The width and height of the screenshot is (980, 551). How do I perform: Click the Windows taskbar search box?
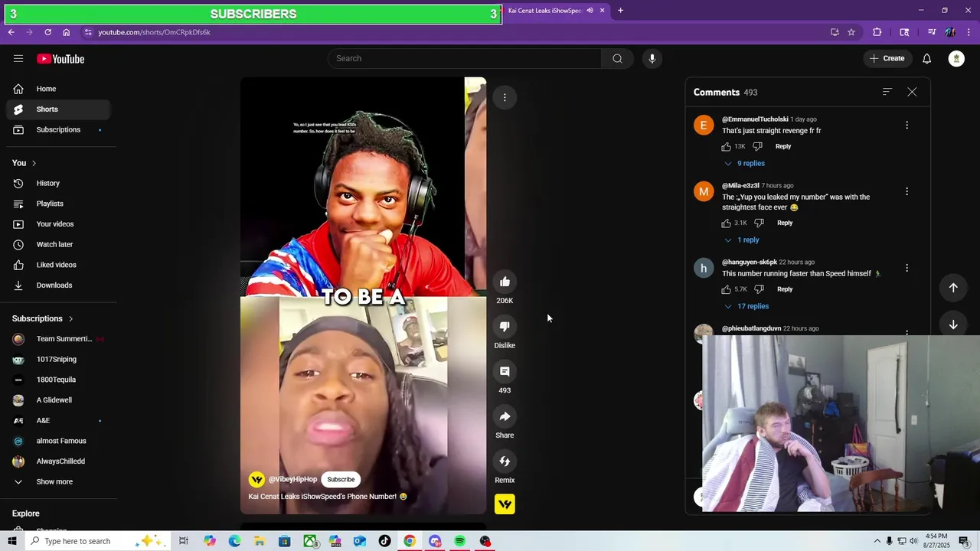(x=100, y=541)
